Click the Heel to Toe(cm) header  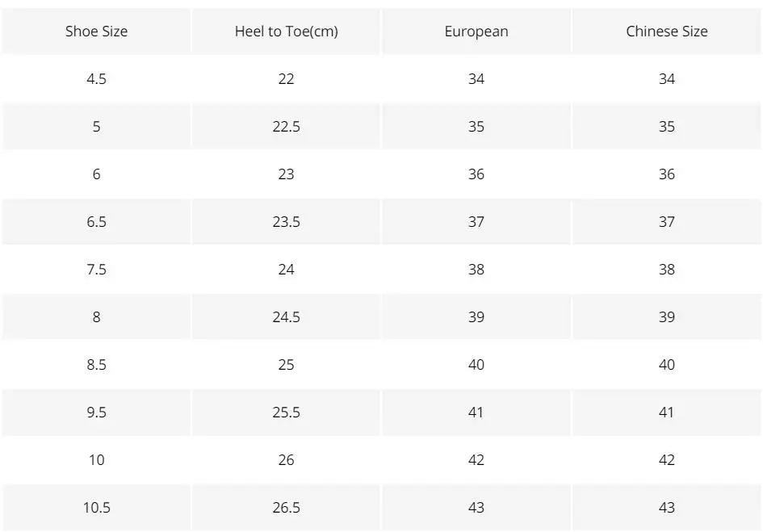pyautogui.click(x=286, y=31)
